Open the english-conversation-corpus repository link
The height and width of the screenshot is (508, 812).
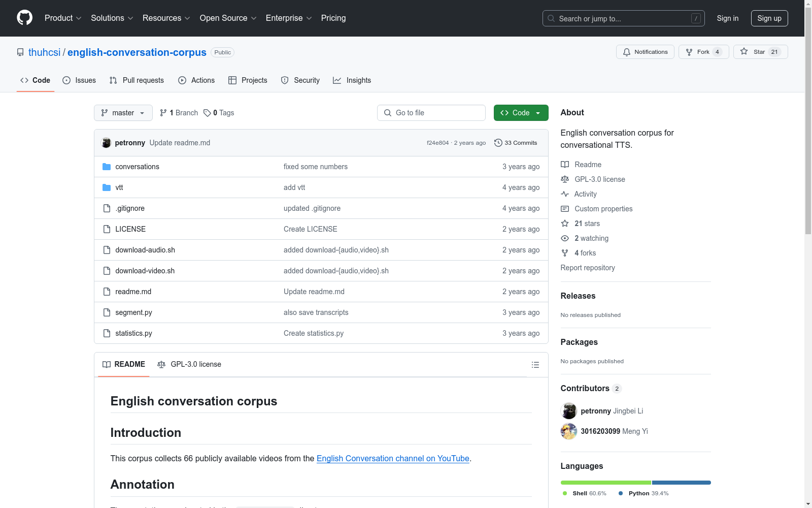[x=137, y=52]
